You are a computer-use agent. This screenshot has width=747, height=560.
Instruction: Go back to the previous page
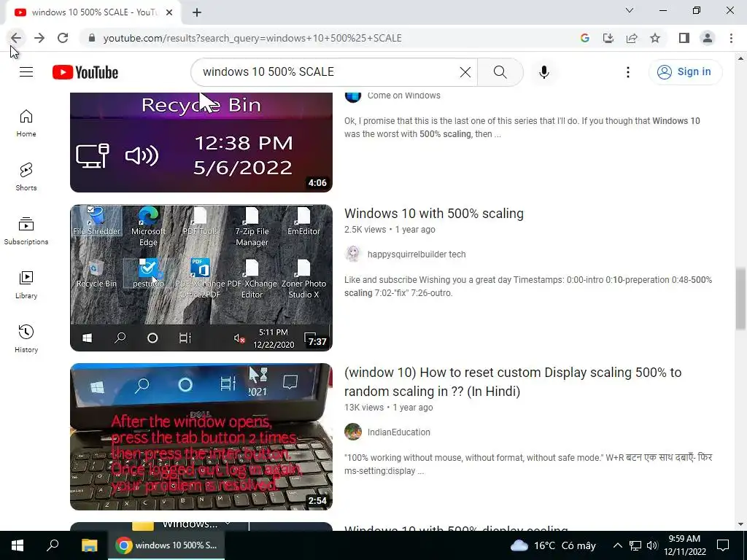pyautogui.click(x=16, y=38)
